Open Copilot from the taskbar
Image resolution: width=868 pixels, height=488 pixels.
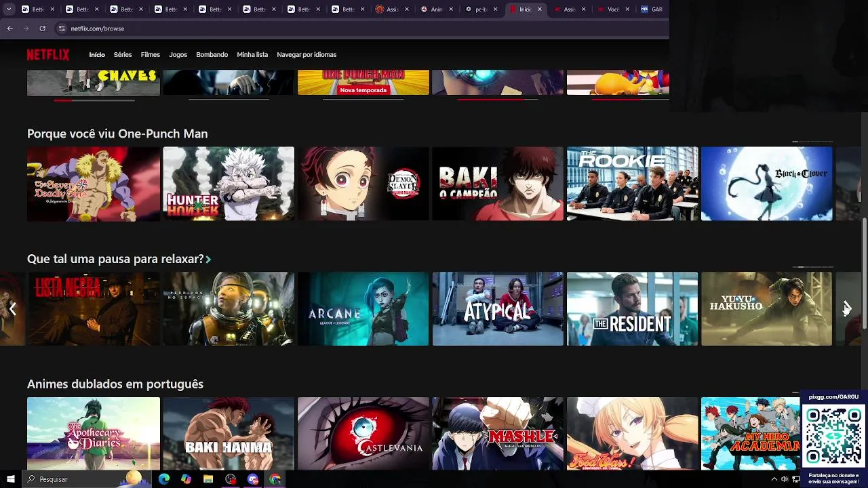(x=186, y=479)
